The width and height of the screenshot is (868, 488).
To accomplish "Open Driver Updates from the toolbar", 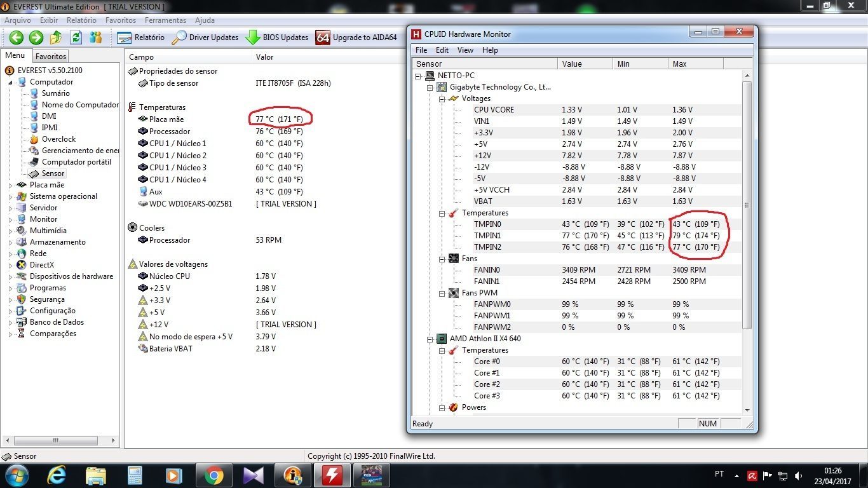I will pos(205,37).
